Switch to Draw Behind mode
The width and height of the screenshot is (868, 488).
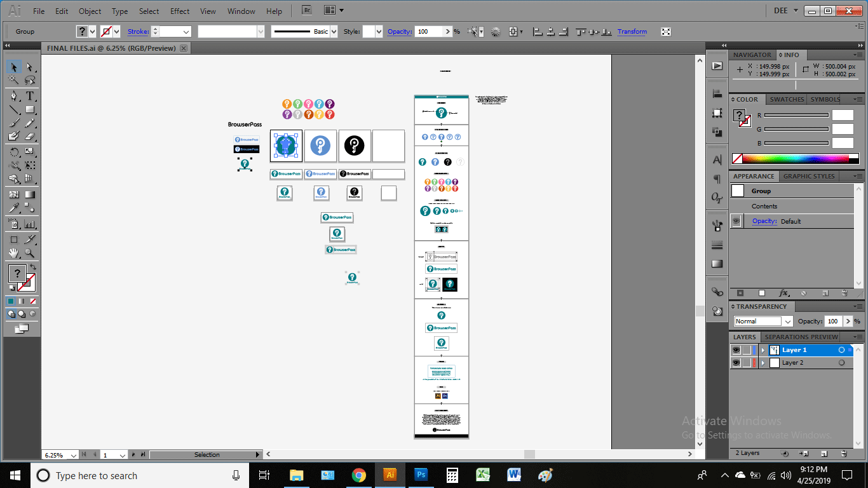[22, 314]
